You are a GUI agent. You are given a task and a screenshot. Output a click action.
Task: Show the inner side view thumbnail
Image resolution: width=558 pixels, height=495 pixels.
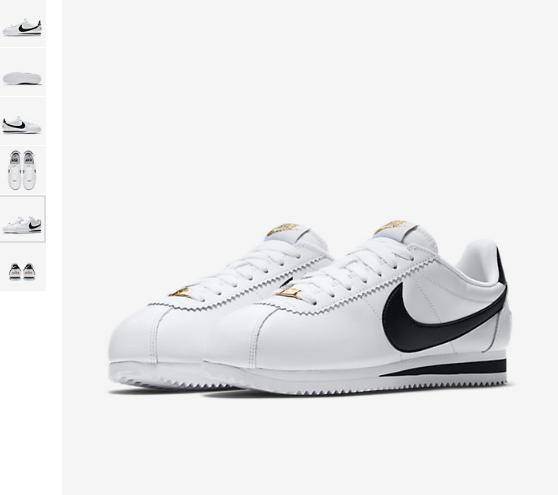pyautogui.click(x=22, y=121)
